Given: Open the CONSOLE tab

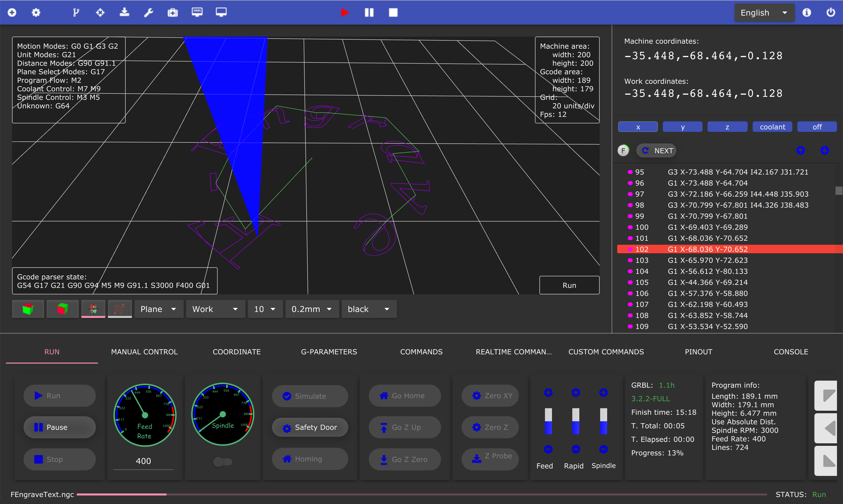Looking at the screenshot, I should pyautogui.click(x=791, y=352).
